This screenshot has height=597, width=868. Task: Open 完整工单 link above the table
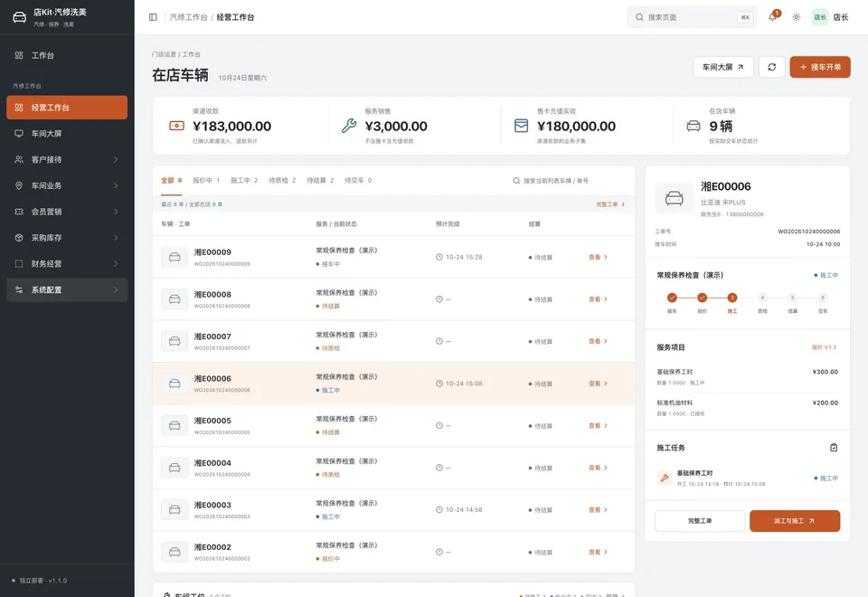(x=610, y=204)
